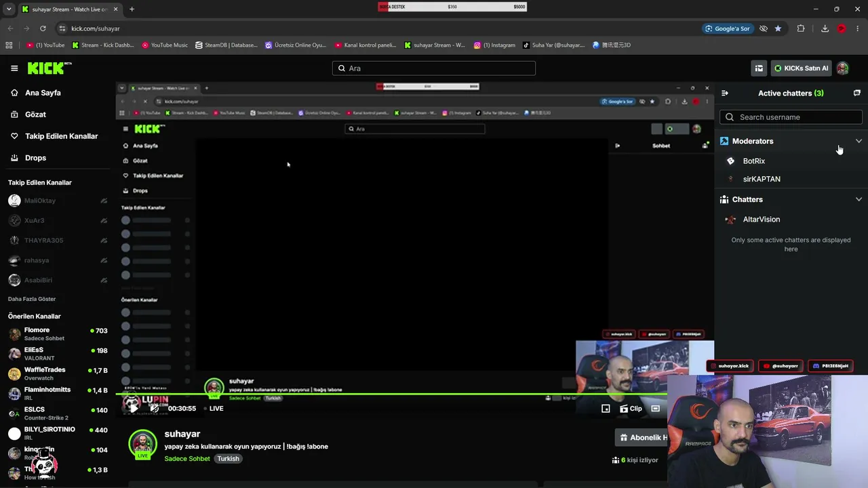Reload the page
Image resolution: width=868 pixels, height=488 pixels.
pyautogui.click(x=43, y=28)
